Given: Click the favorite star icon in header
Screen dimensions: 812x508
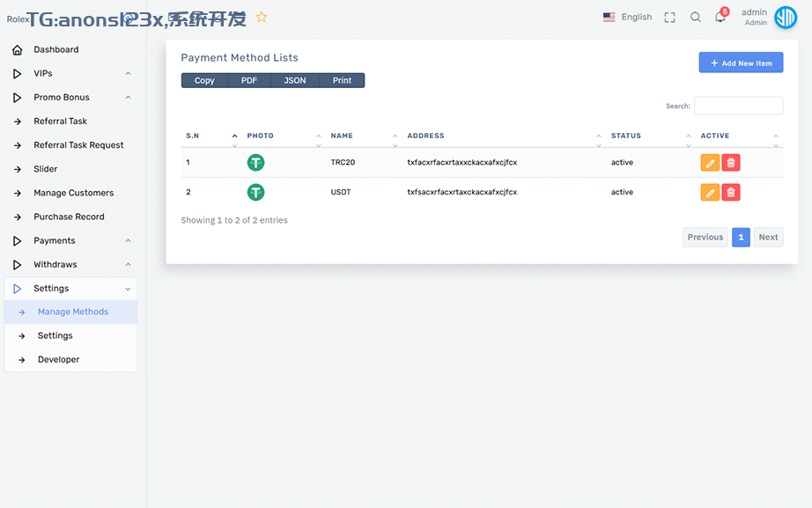Looking at the screenshot, I should click(262, 18).
